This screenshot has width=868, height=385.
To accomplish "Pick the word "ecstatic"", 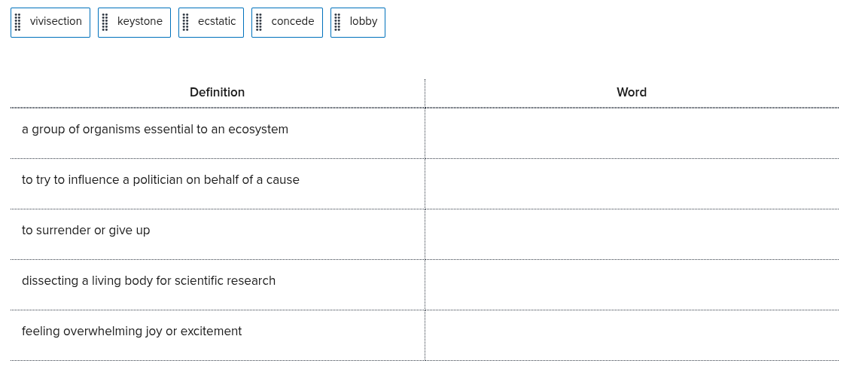I will (x=216, y=22).
